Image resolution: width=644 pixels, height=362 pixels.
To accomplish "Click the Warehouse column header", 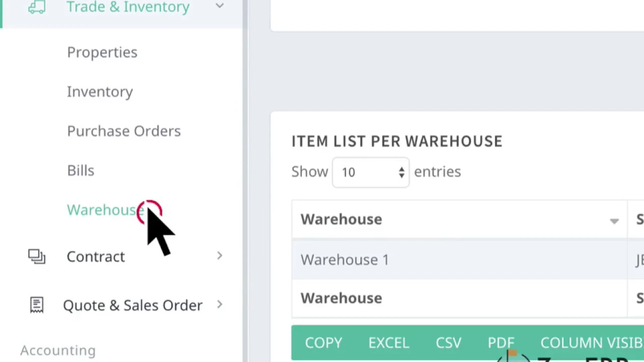I will pyautogui.click(x=341, y=219).
